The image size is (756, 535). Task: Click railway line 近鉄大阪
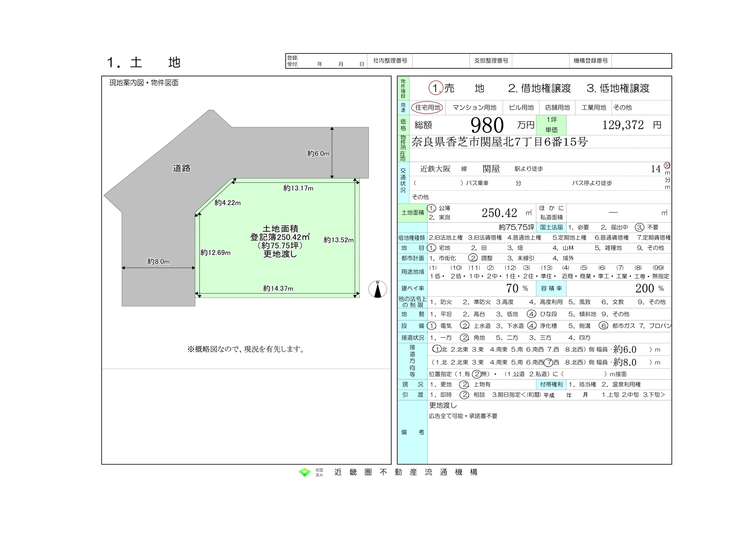(435, 169)
